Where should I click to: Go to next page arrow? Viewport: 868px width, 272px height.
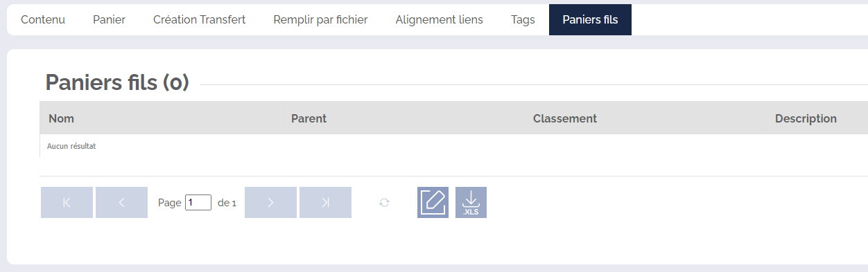click(x=270, y=202)
